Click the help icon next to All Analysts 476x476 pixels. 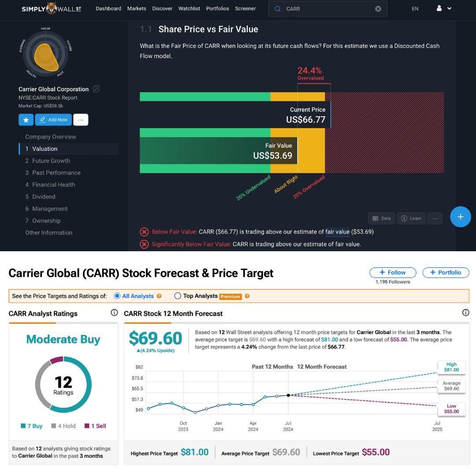[x=159, y=296]
